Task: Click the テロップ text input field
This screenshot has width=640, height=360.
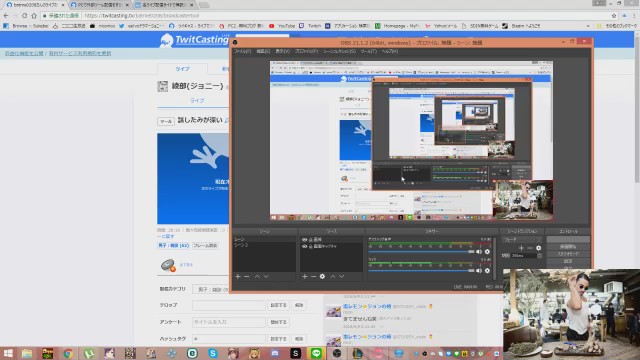Action: (229, 305)
